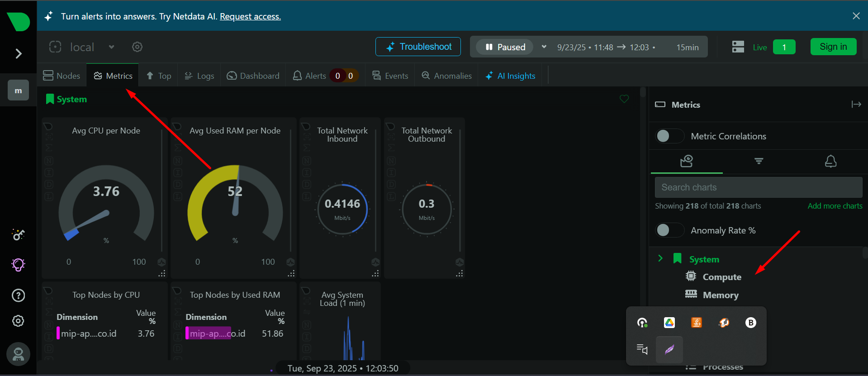Image resolution: width=868 pixels, height=376 pixels.
Task: Collapse the Metrics right panel
Action: tap(856, 105)
